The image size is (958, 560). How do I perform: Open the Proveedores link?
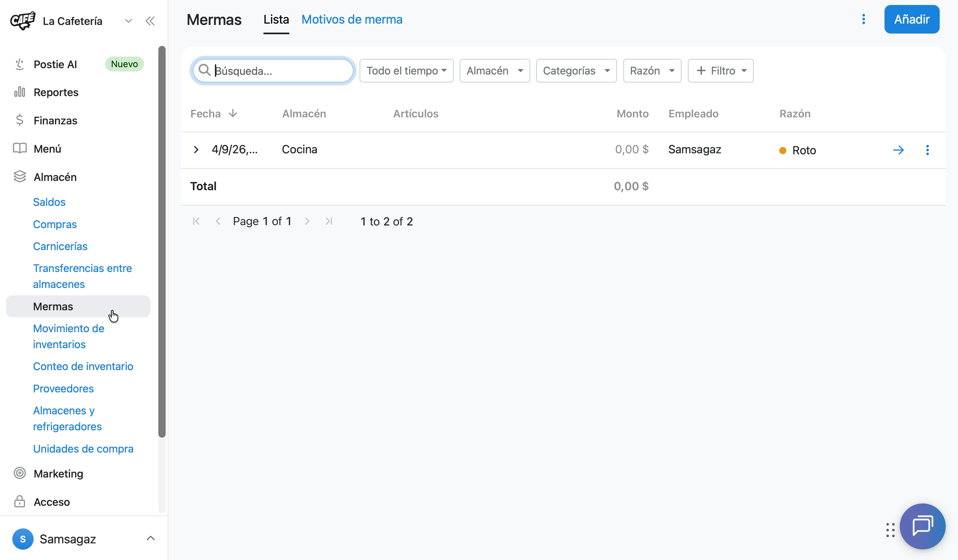point(63,388)
